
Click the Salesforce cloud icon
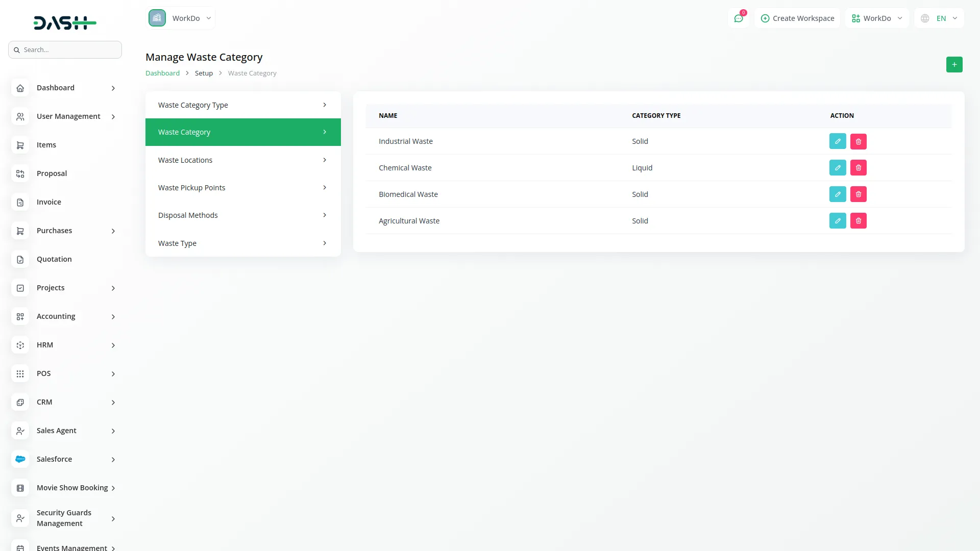point(20,459)
